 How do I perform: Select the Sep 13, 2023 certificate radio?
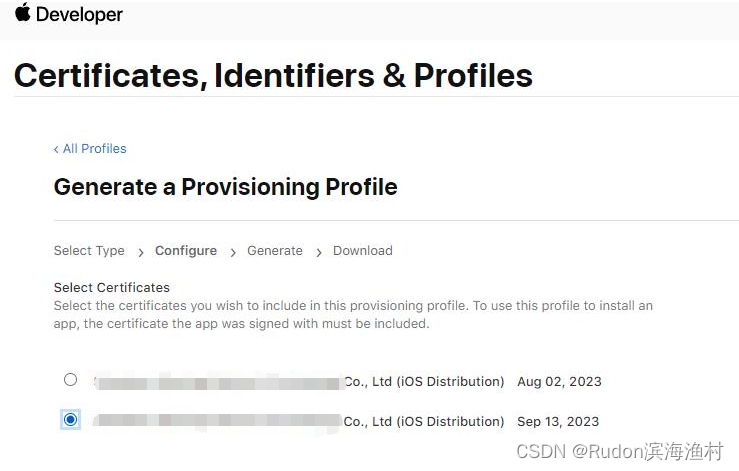(x=70, y=420)
